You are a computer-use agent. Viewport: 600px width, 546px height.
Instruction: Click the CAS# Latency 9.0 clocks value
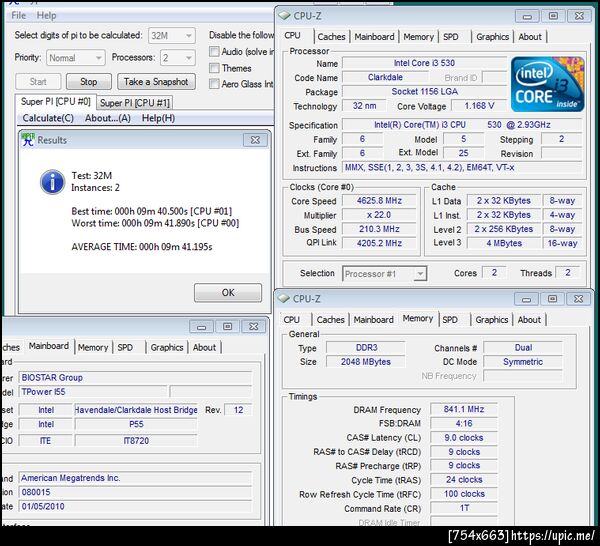point(464,437)
